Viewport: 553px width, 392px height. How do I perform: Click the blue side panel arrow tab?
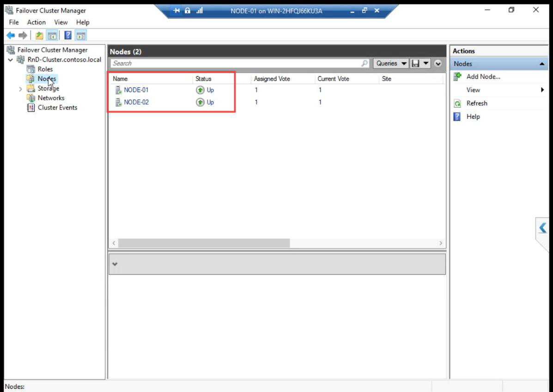click(x=542, y=228)
